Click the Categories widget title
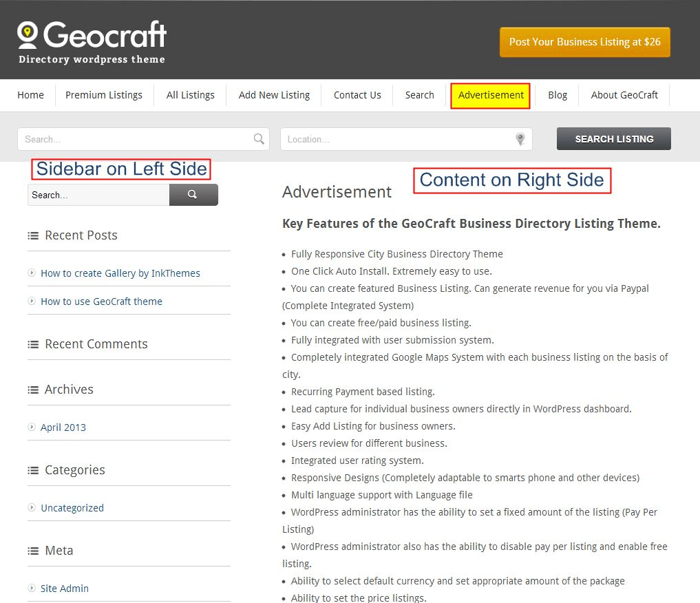This screenshot has height=603, width=700. 75,470
